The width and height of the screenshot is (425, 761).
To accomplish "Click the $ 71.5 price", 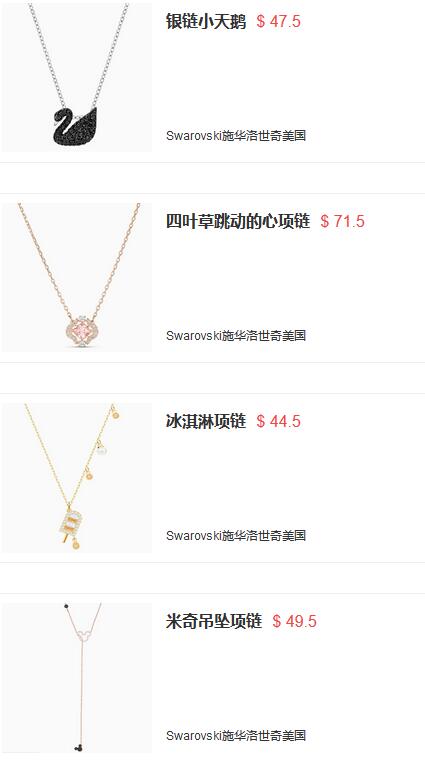I will 343,221.
